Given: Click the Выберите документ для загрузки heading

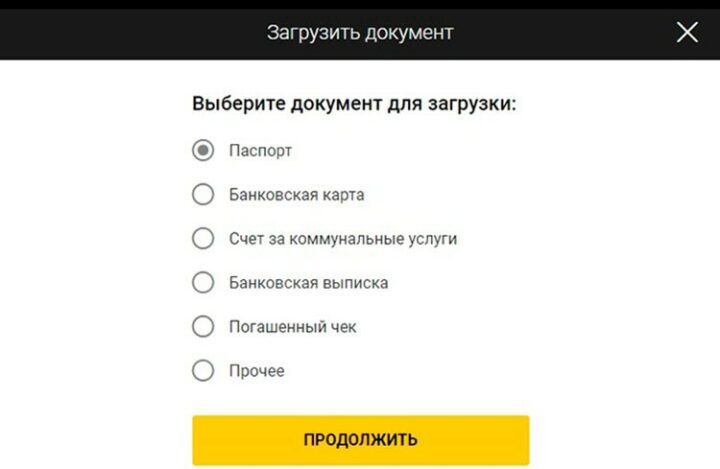Looking at the screenshot, I should pyautogui.click(x=354, y=103).
